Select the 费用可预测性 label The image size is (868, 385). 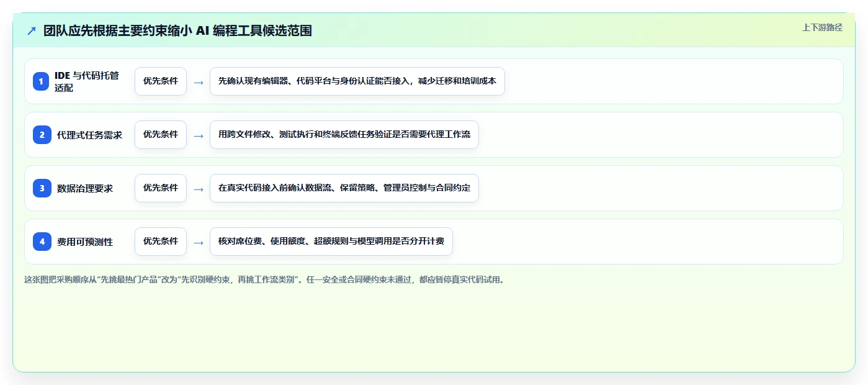click(x=85, y=242)
